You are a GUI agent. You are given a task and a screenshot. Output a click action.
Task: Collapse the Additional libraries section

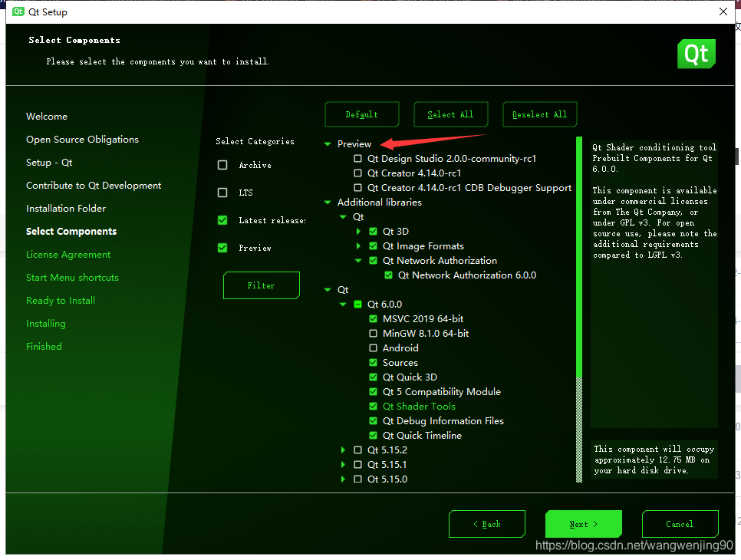pyautogui.click(x=327, y=202)
